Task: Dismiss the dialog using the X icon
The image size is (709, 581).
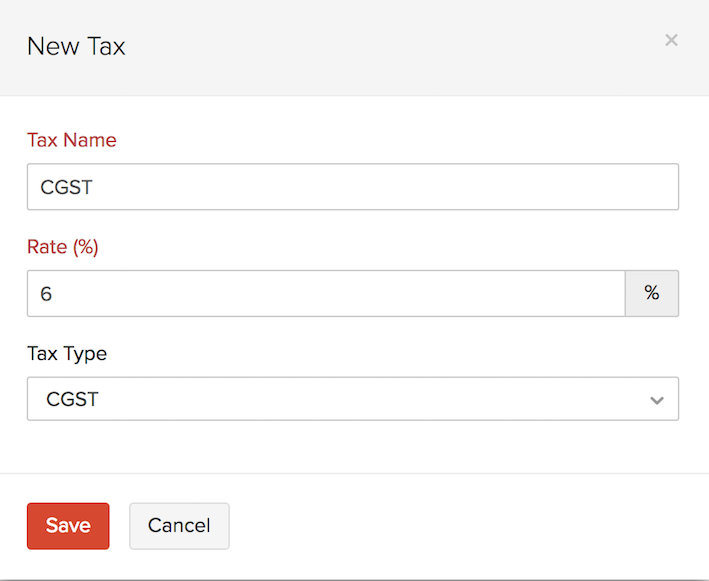Action: (x=671, y=40)
